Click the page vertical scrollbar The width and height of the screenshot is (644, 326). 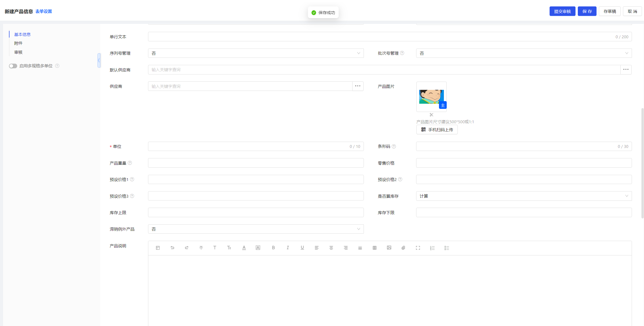pos(642,163)
